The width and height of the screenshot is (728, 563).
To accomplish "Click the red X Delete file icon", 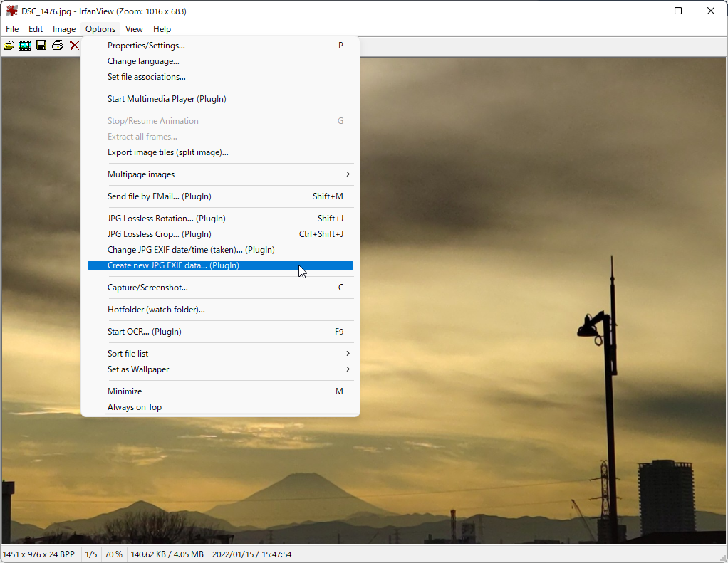I will click(74, 46).
